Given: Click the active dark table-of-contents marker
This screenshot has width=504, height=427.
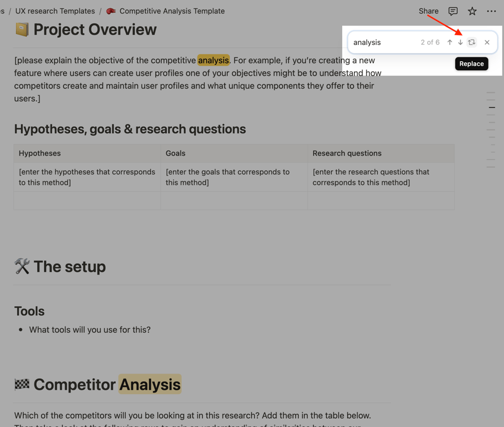Looking at the screenshot, I should point(492,107).
